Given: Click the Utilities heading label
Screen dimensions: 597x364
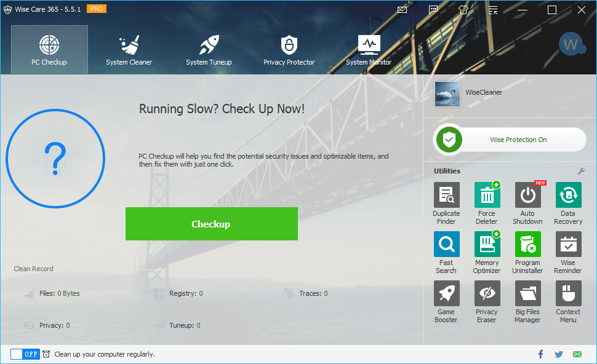Looking at the screenshot, I should pyautogui.click(x=447, y=171).
